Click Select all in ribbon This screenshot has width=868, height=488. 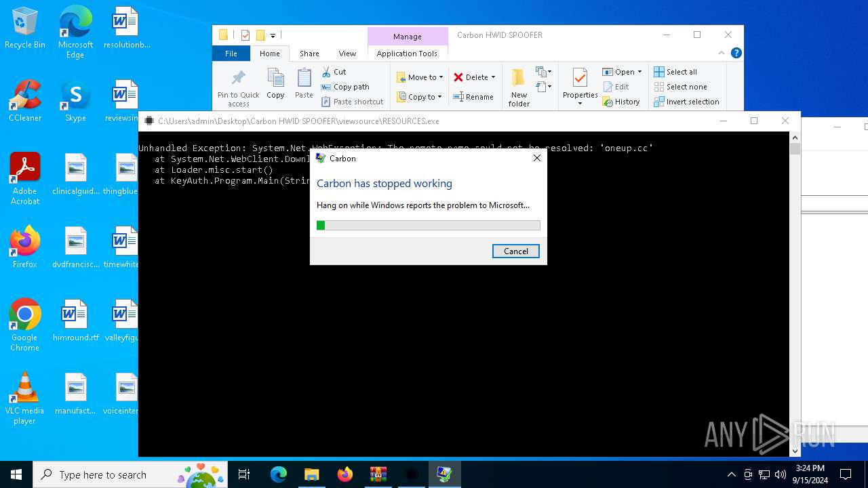[675, 72]
